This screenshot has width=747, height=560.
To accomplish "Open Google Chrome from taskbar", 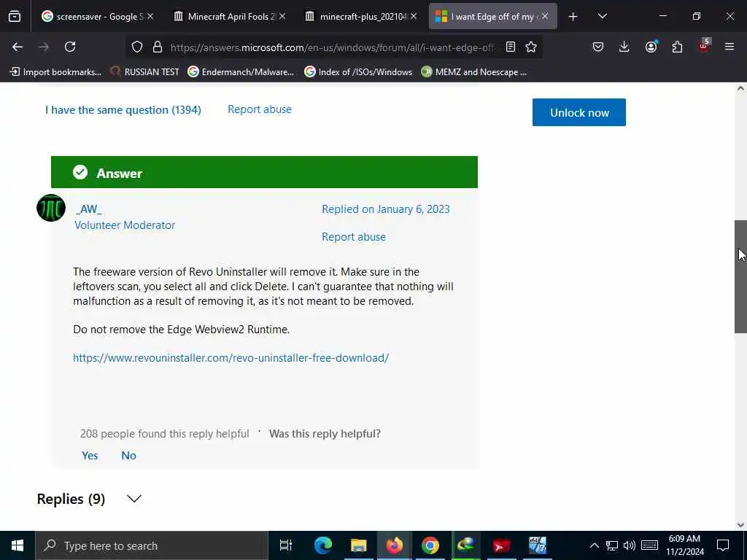I will pyautogui.click(x=430, y=545).
